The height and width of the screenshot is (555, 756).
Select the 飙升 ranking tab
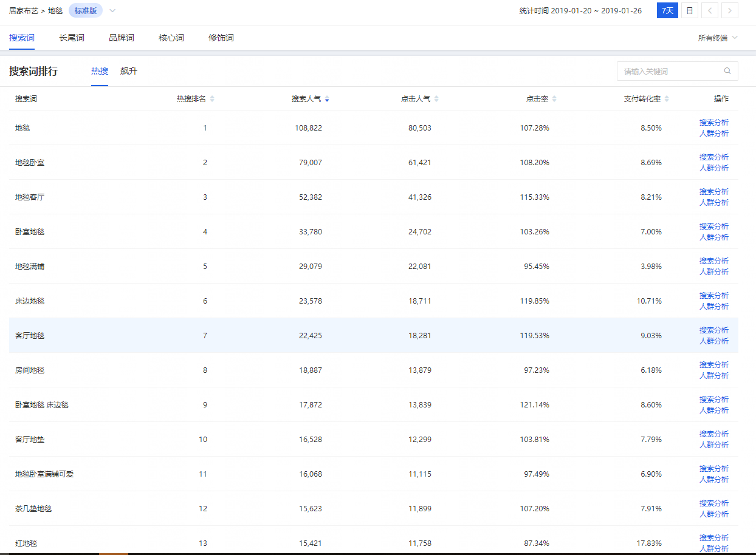129,71
